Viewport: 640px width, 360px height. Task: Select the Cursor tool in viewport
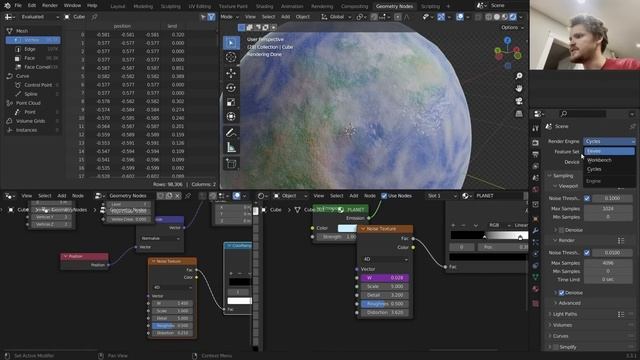(231, 58)
